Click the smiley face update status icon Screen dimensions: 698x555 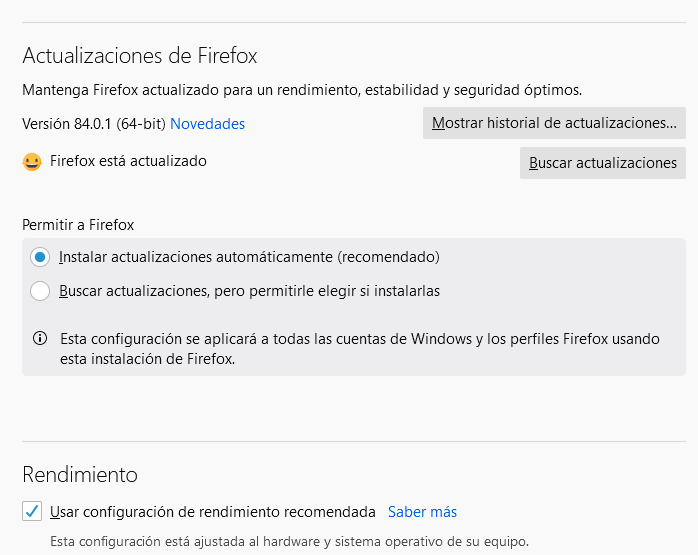(32, 161)
